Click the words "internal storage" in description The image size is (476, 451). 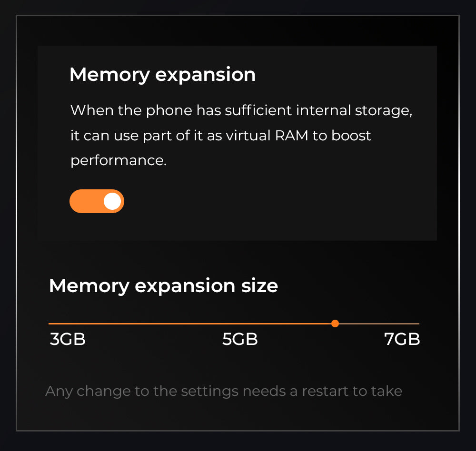pos(352,110)
